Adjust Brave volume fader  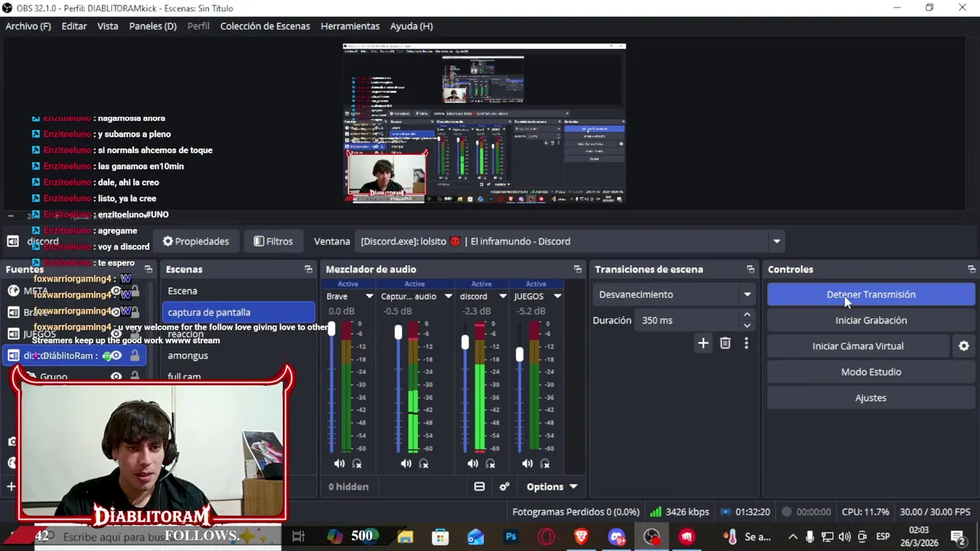[332, 329]
